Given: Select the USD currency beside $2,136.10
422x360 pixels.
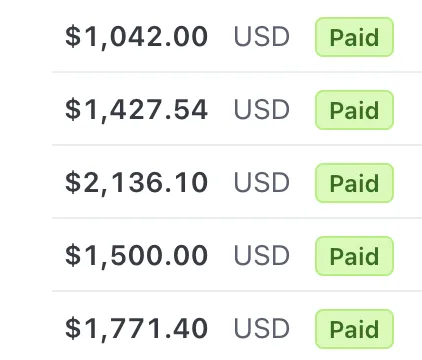Looking at the screenshot, I should [262, 182].
